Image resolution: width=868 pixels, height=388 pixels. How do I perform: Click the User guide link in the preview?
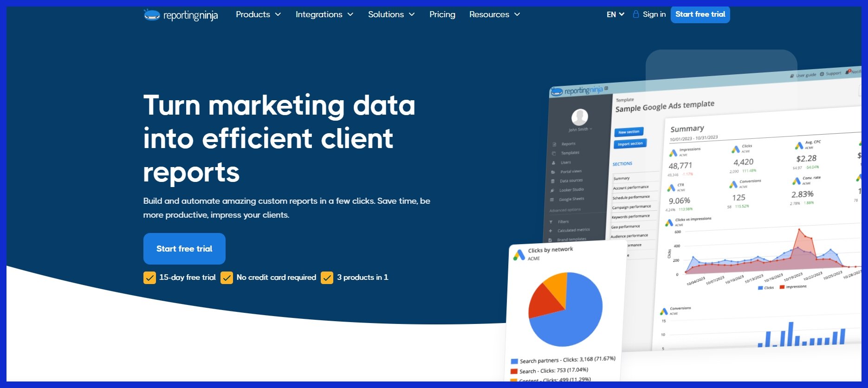803,75
